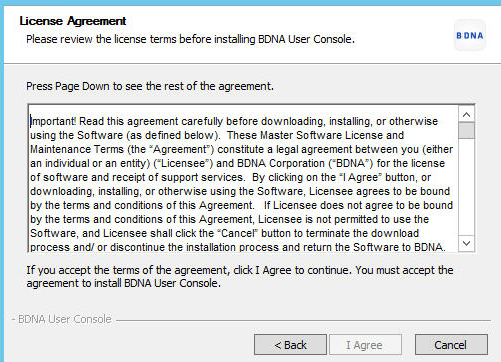This screenshot has height=362, width=501.
Task: Click the 'Please review the license terms' subtitle
Action: pos(190,39)
